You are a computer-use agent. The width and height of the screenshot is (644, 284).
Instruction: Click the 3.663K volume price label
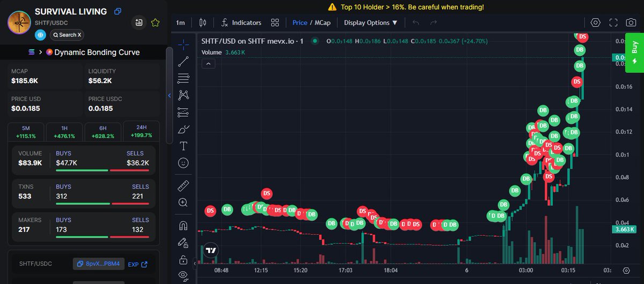[624, 229]
